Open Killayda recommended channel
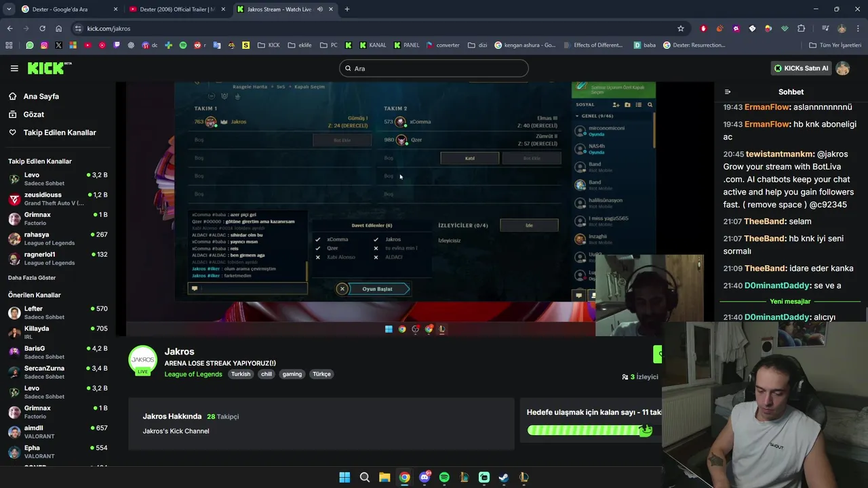This screenshot has height=488, width=868. [x=58, y=332]
